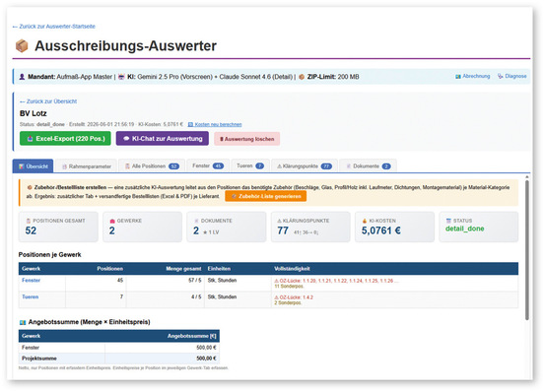Viewport: 545px width, 392px height.
Task: Open Tueren link in Gewerk table
Action: tap(31, 296)
